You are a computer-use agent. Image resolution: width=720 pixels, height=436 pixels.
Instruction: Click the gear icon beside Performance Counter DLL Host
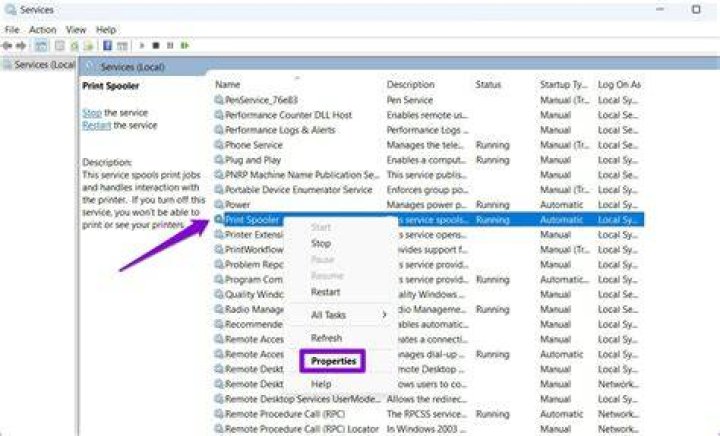tap(219, 115)
